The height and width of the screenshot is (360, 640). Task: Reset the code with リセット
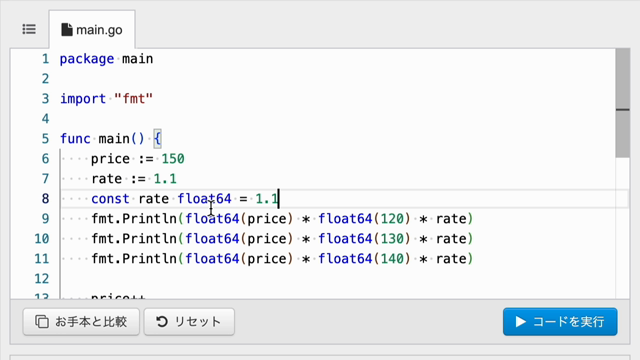pyautogui.click(x=189, y=322)
